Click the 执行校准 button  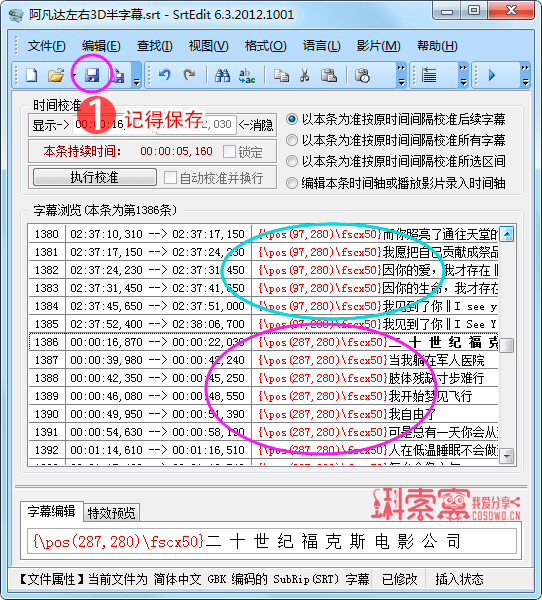tap(95, 177)
